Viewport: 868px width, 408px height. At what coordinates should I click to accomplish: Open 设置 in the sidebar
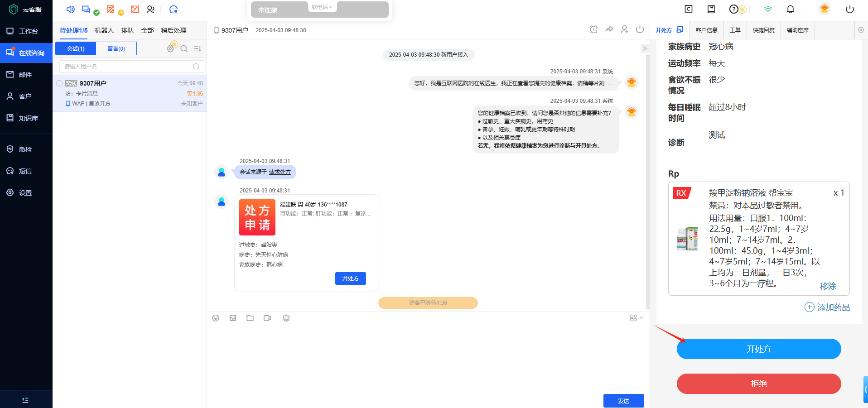point(26,193)
